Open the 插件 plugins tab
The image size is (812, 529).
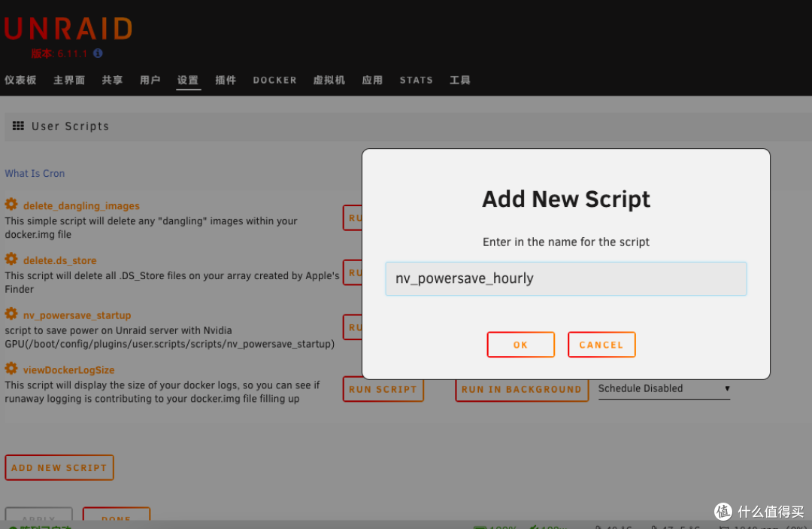coord(226,81)
